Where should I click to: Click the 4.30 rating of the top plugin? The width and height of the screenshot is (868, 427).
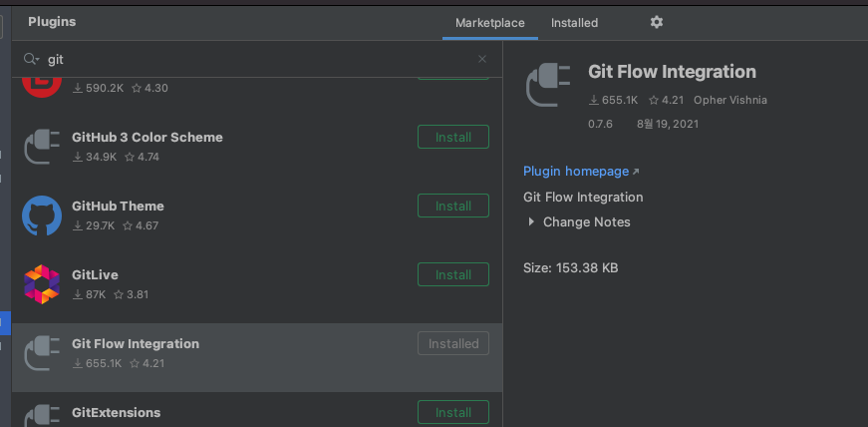click(149, 88)
